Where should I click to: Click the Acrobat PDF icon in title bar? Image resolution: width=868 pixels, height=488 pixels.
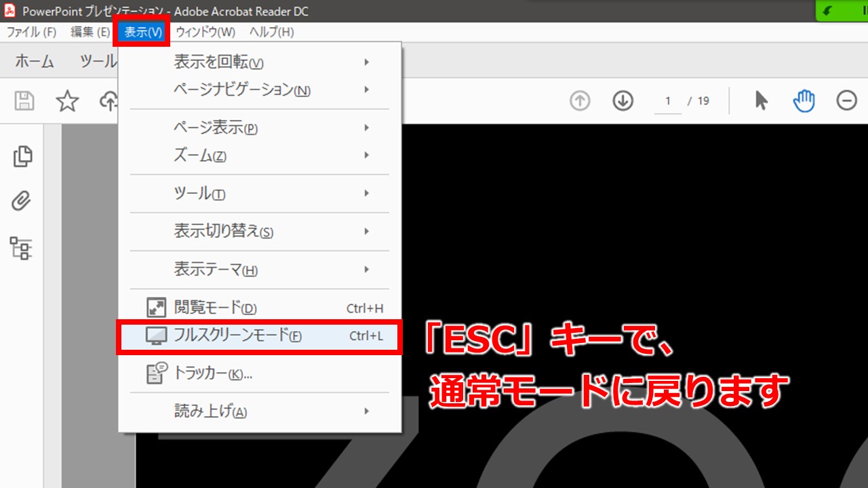point(9,11)
